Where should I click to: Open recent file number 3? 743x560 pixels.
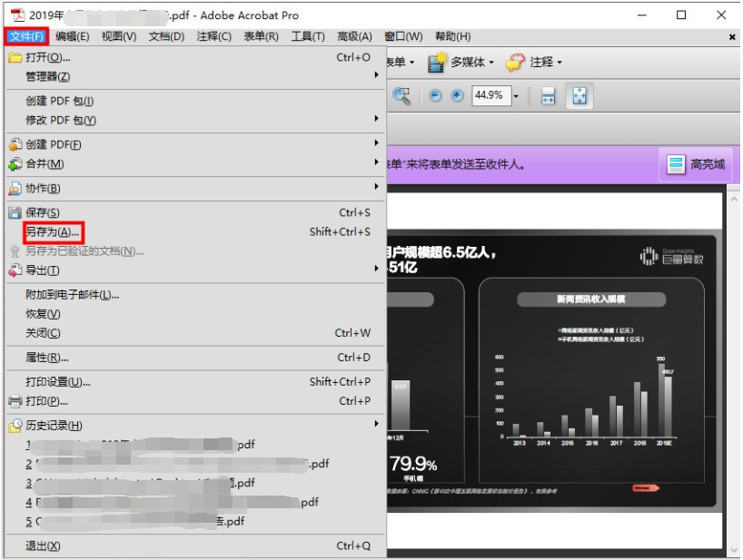point(194,483)
